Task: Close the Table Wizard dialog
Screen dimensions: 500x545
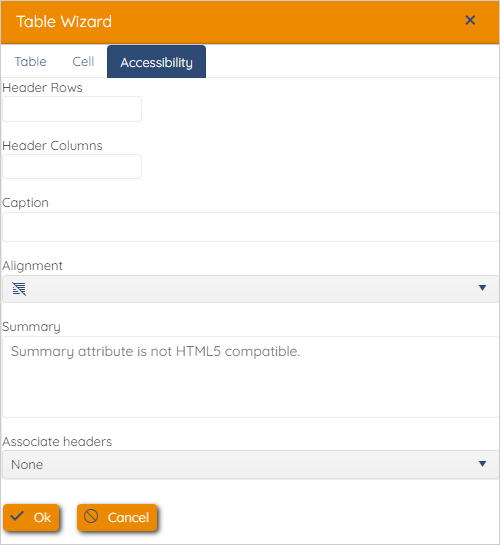Action: tap(470, 20)
